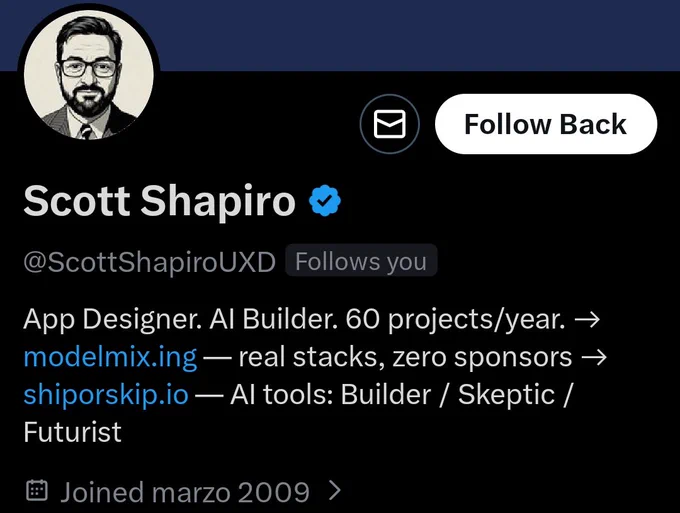680x513 pixels.
Task: Open direct message via envelope icon
Action: 389,124
